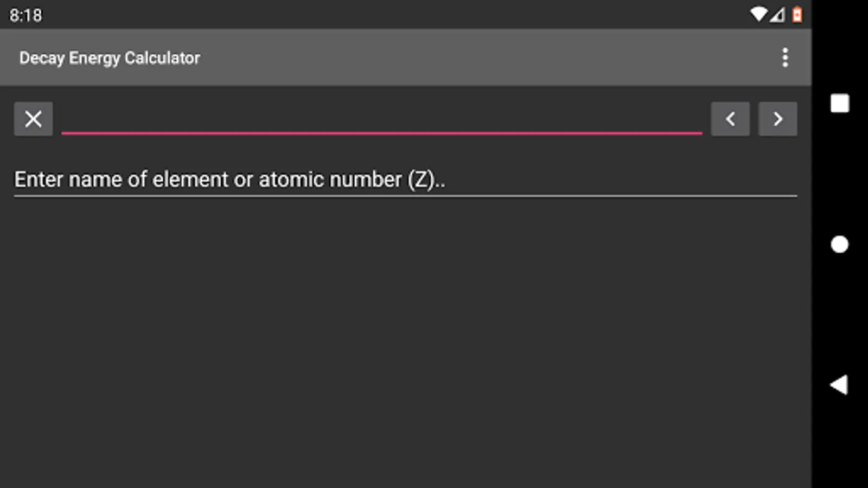Image resolution: width=868 pixels, height=488 pixels.
Task: Go to the previous search match arrow
Action: 730,119
